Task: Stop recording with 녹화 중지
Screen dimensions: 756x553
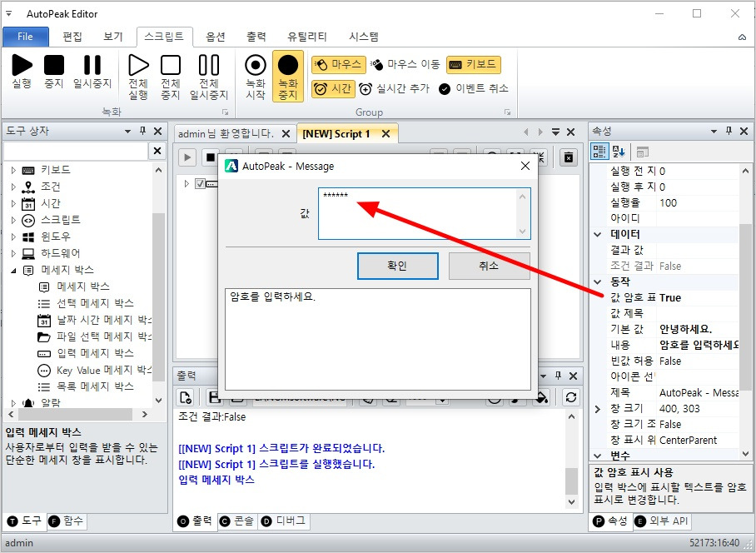Action: click(288, 76)
